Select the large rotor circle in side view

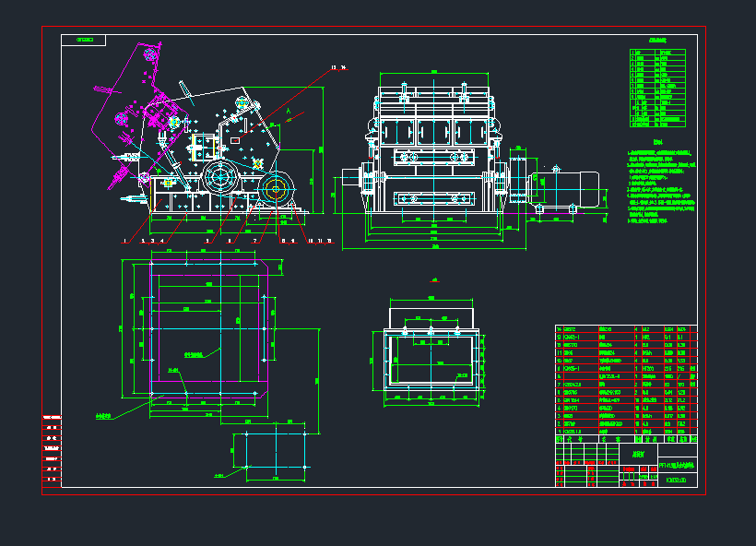(219, 175)
